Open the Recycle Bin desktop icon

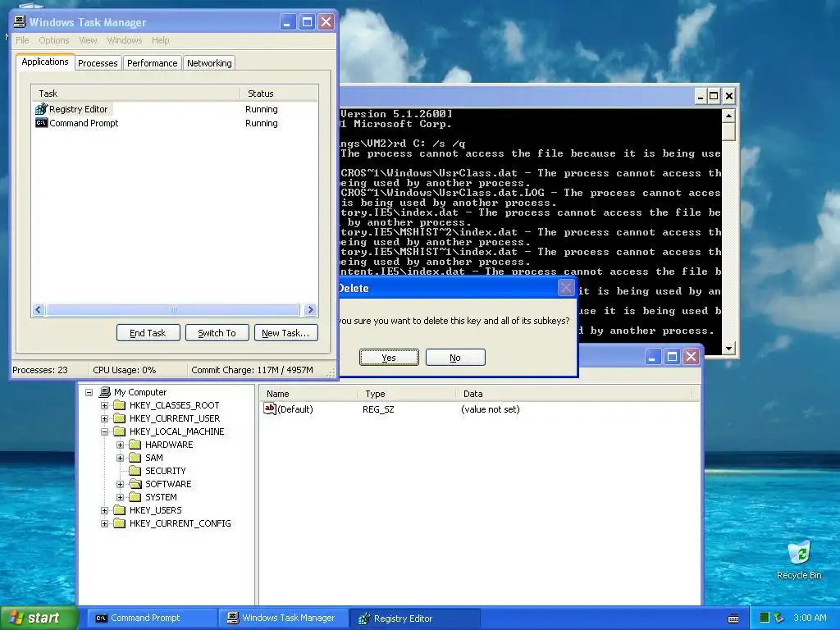pos(799,554)
